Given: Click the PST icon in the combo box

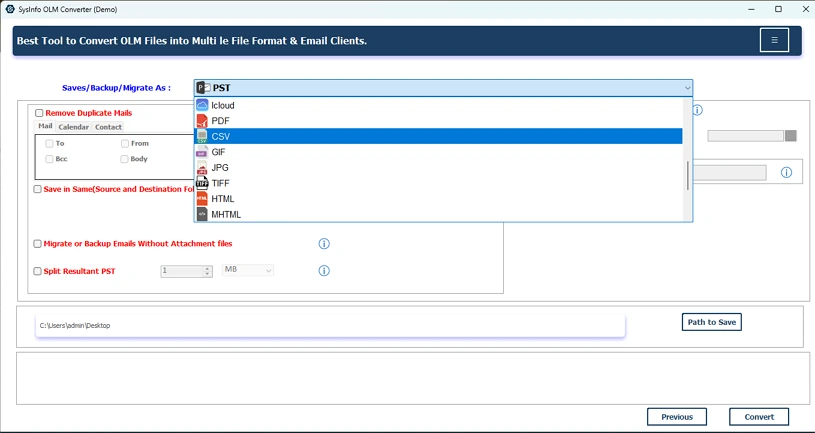Looking at the screenshot, I should pyautogui.click(x=203, y=88).
